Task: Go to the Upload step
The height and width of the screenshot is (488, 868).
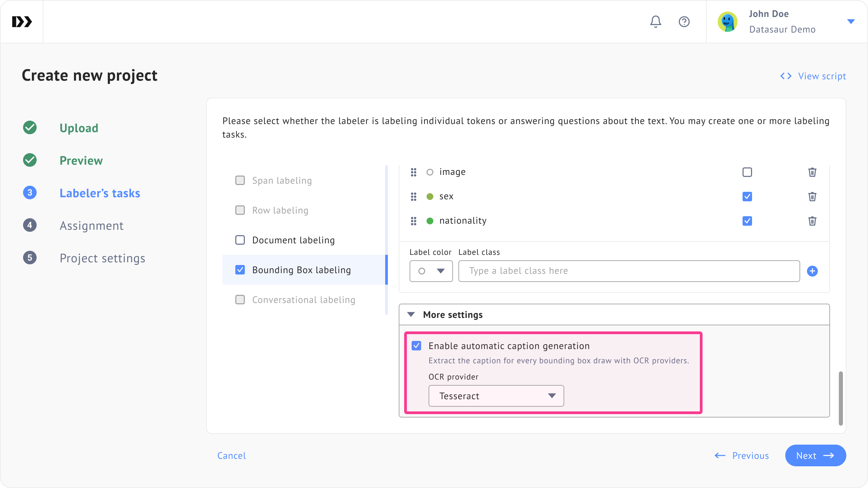Action: (x=79, y=128)
